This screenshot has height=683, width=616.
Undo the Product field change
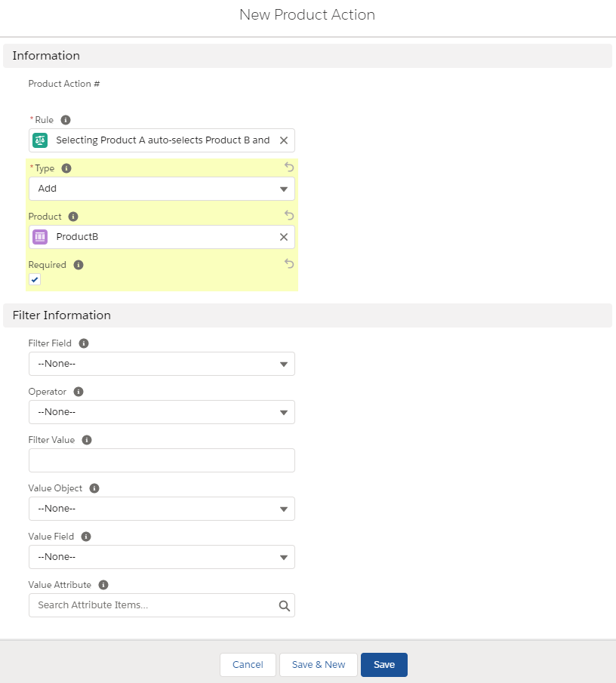[x=289, y=215]
